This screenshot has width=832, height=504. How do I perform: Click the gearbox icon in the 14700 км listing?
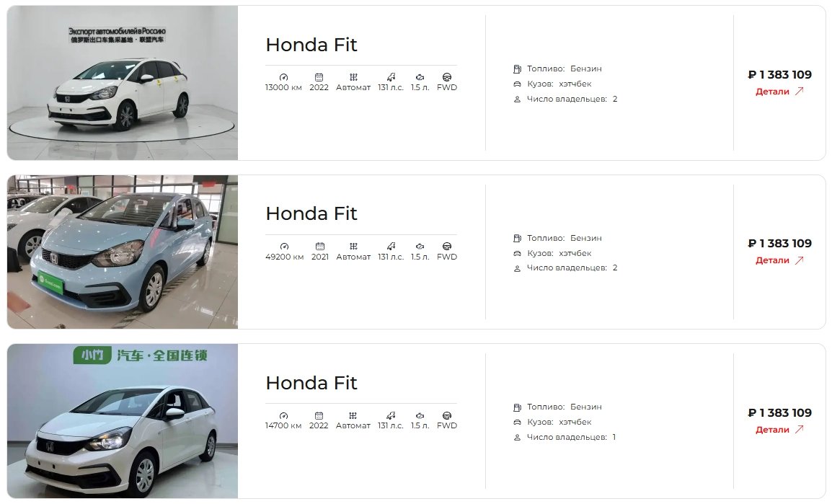pyautogui.click(x=353, y=415)
